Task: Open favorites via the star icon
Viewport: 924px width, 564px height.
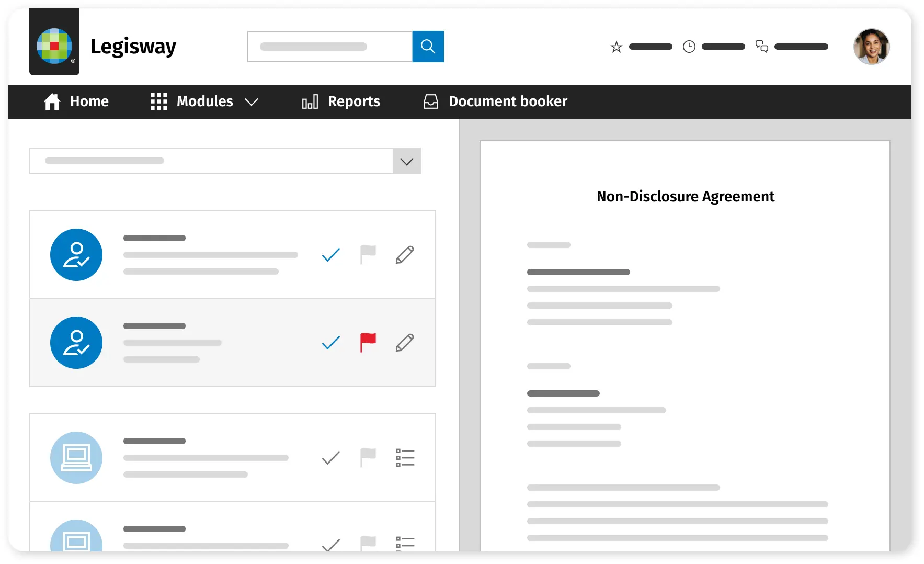Action: click(x=617, y=47)
